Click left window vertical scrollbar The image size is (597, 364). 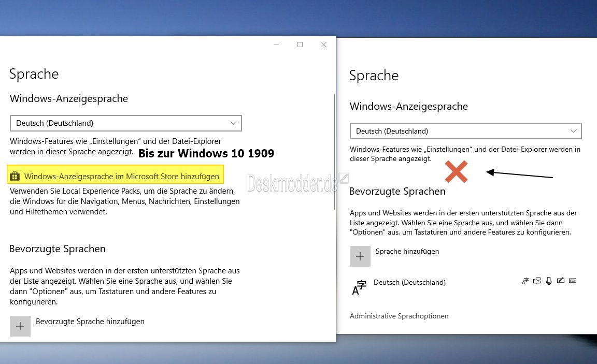(334, 152)
